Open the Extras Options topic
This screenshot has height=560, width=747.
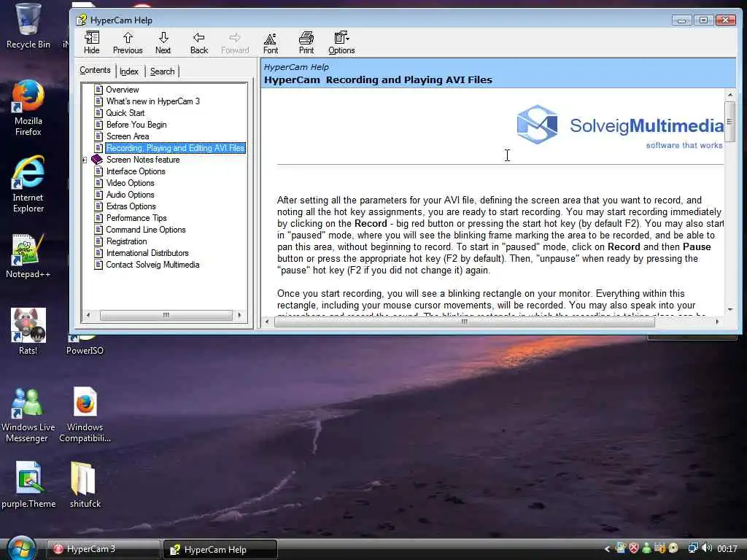pos(131,206)
